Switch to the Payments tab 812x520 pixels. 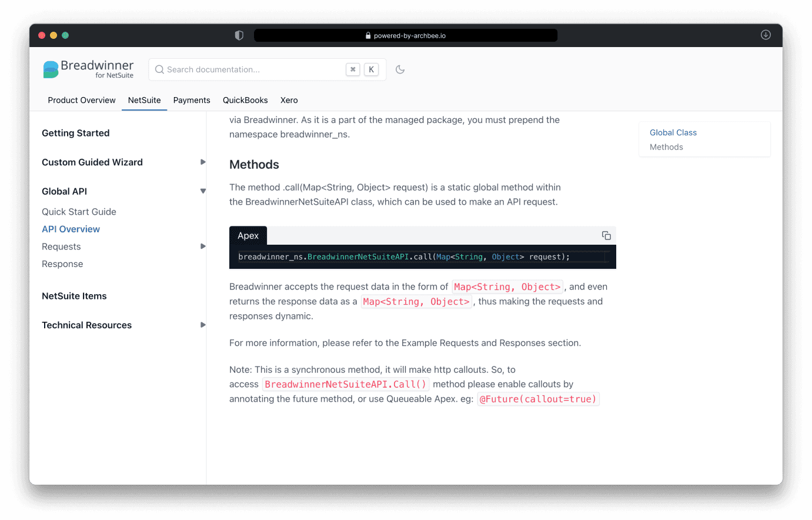[x=192, y=100]
